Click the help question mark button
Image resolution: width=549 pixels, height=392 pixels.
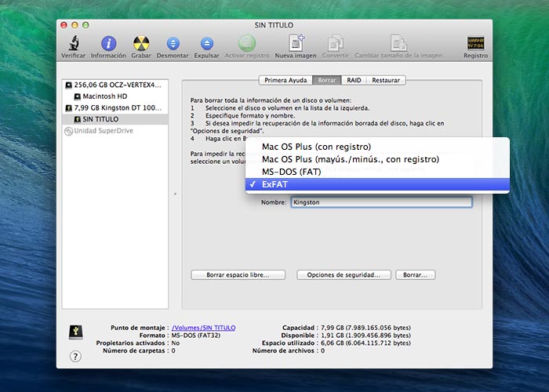(x=75, y=356)
